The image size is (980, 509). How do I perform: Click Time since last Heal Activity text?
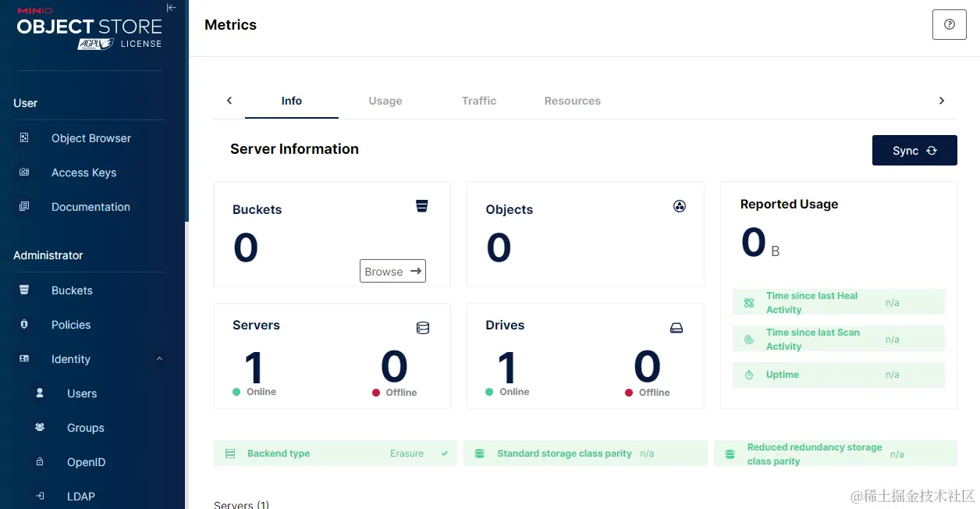pyautogui.click(x=811, y=303)
